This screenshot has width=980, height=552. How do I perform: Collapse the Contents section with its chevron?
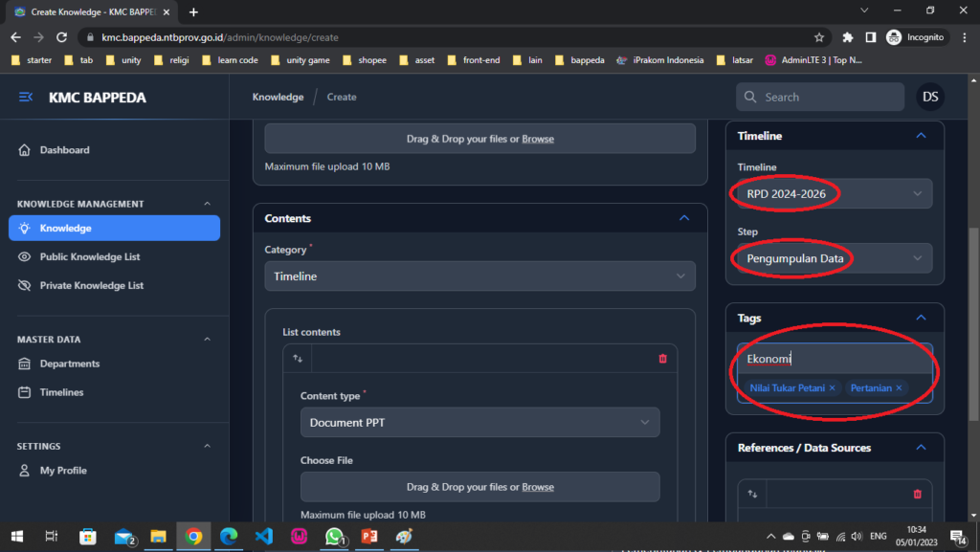point(684,218)
